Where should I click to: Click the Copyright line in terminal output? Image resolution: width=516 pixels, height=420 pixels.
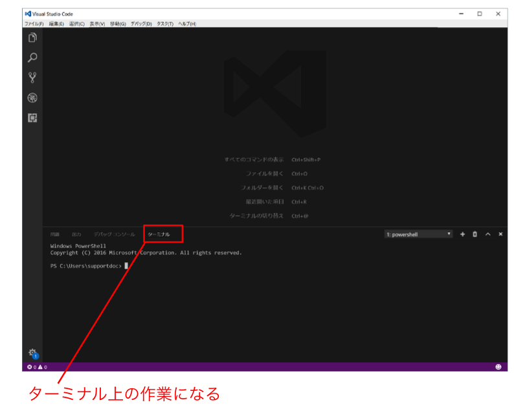pyautogui.click(x=146, y=253)
